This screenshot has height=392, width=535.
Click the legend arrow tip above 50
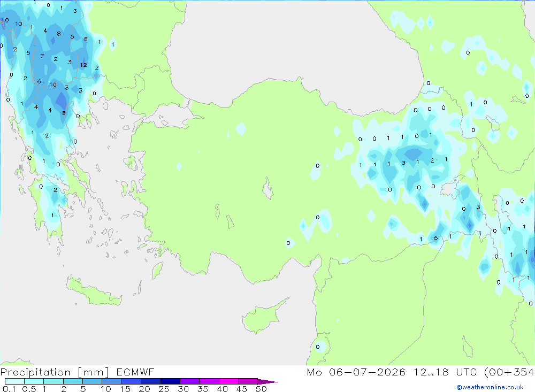(267, 382)
